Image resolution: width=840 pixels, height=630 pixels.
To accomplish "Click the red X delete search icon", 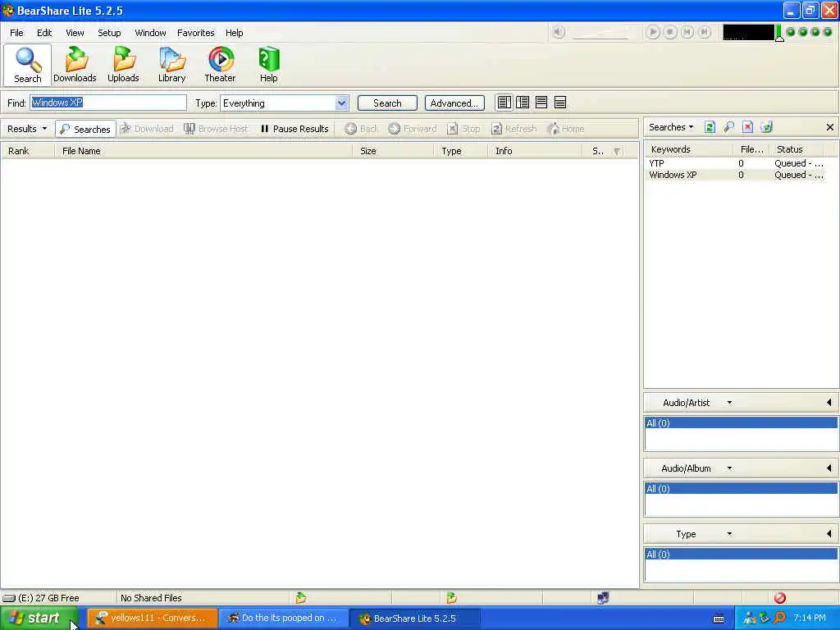I will click(748, 127).
